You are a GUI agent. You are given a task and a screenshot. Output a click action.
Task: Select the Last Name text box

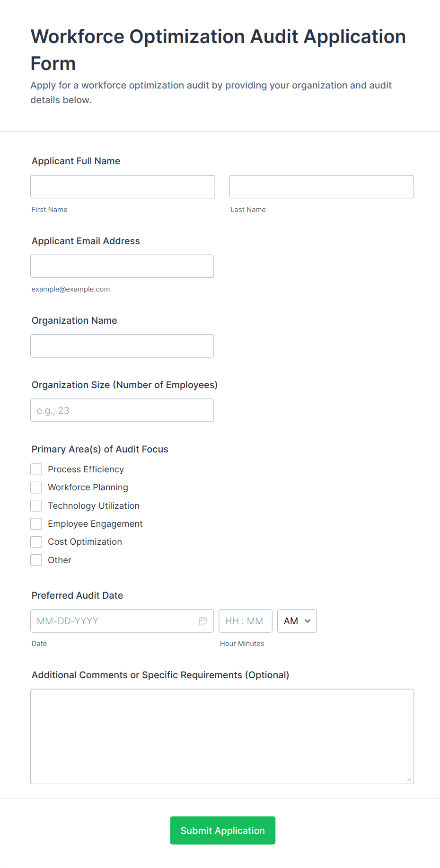[321, 186]
